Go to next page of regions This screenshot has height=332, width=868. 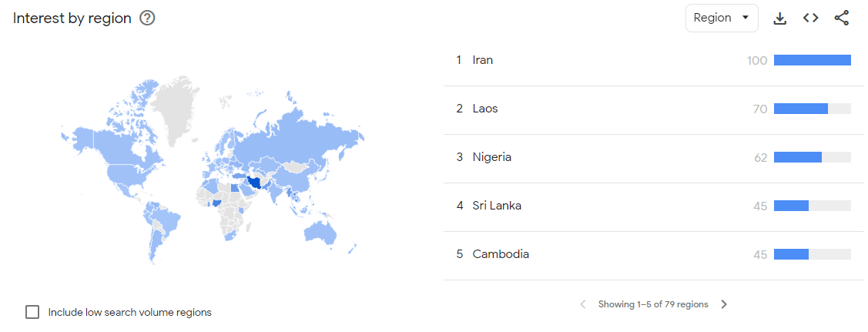(x=724, y=304)
